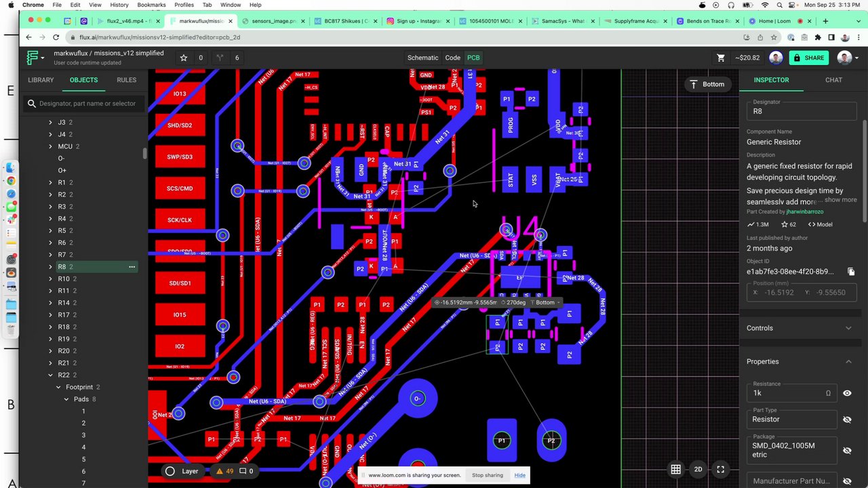Open the RULES tab

coord(126,80)
